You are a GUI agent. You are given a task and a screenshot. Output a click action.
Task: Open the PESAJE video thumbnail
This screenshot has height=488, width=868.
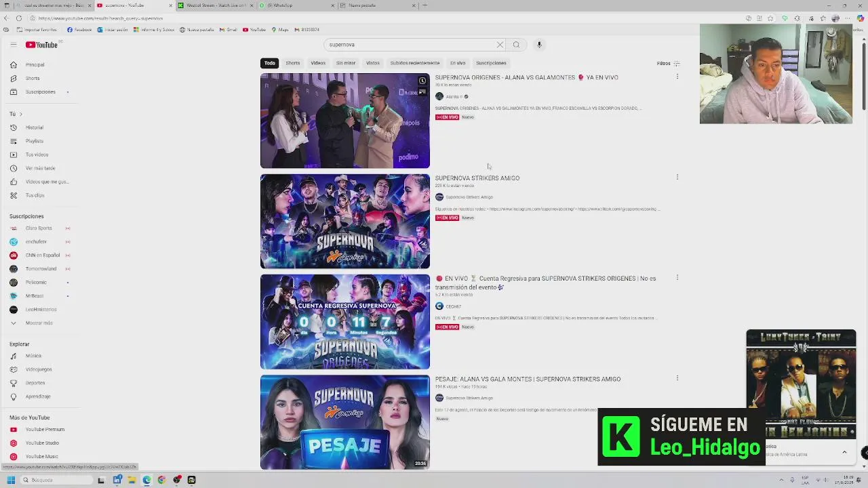pyautogui.click(x=345, y=422)
